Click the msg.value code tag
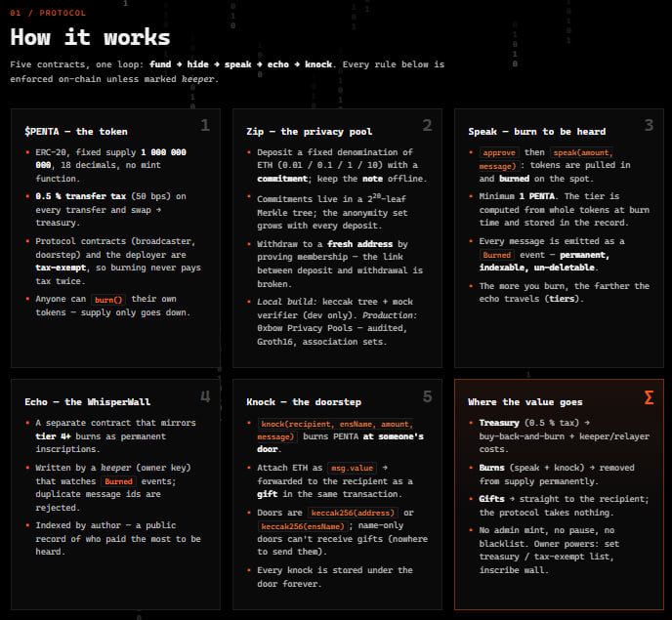The image size is (672, 620). tap(352, 468)
